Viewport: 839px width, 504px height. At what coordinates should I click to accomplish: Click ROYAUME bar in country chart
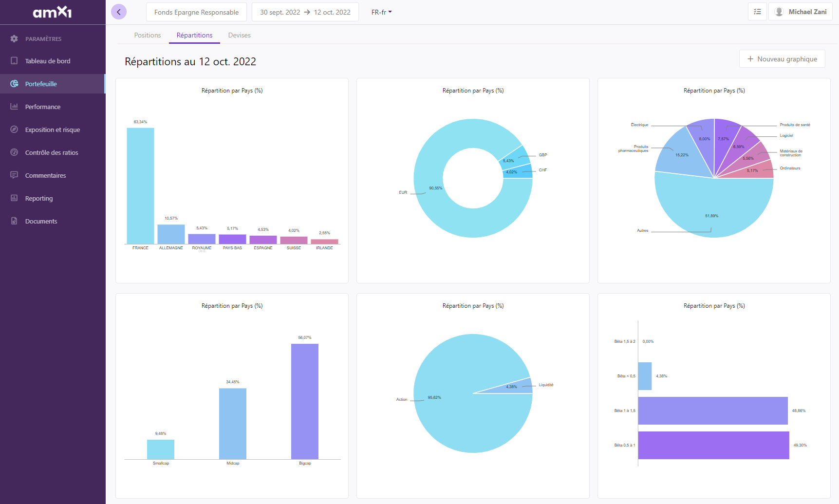tap(202, 239)
